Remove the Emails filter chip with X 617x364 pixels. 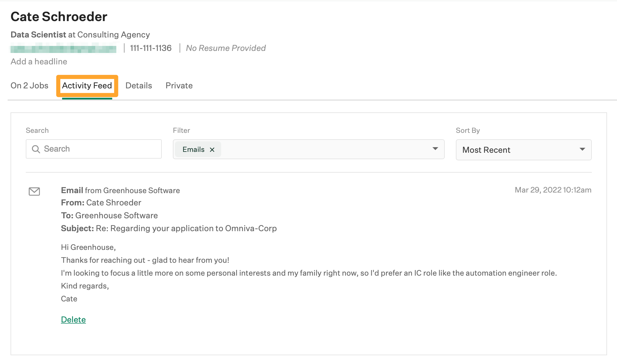(212, 150)
